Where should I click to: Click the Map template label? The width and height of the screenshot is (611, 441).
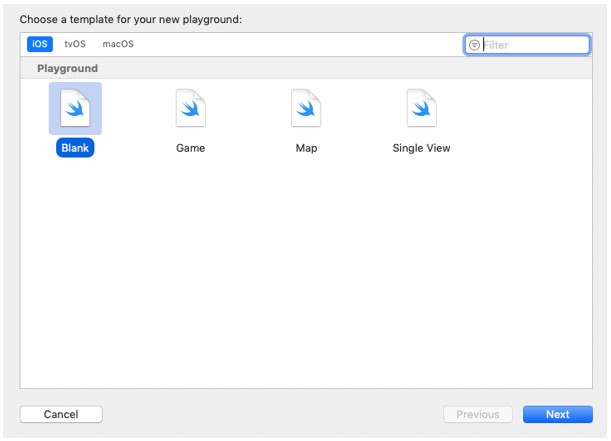pyautogui.click(x=306, y=148)
